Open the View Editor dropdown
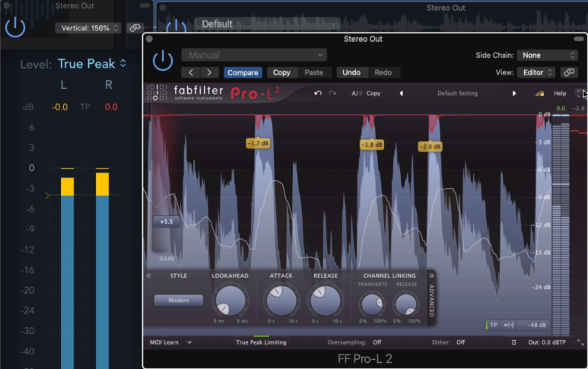 tap(536, 72)
